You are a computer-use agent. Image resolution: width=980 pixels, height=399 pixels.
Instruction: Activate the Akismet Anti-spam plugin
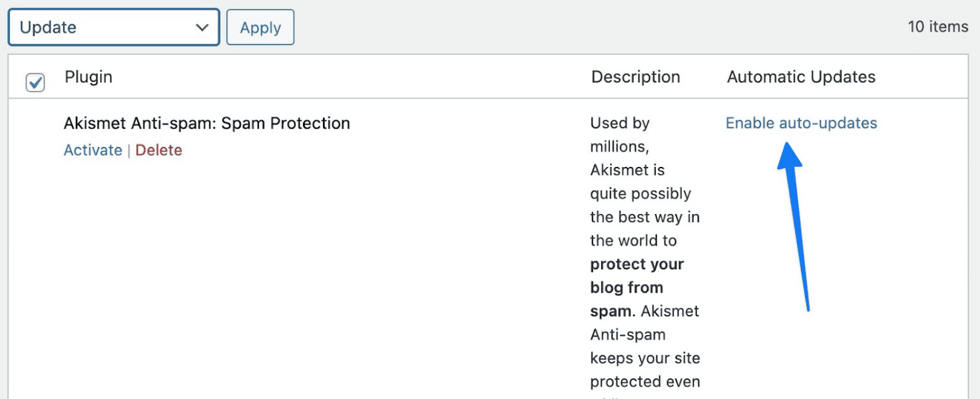(x=93, y=150)
